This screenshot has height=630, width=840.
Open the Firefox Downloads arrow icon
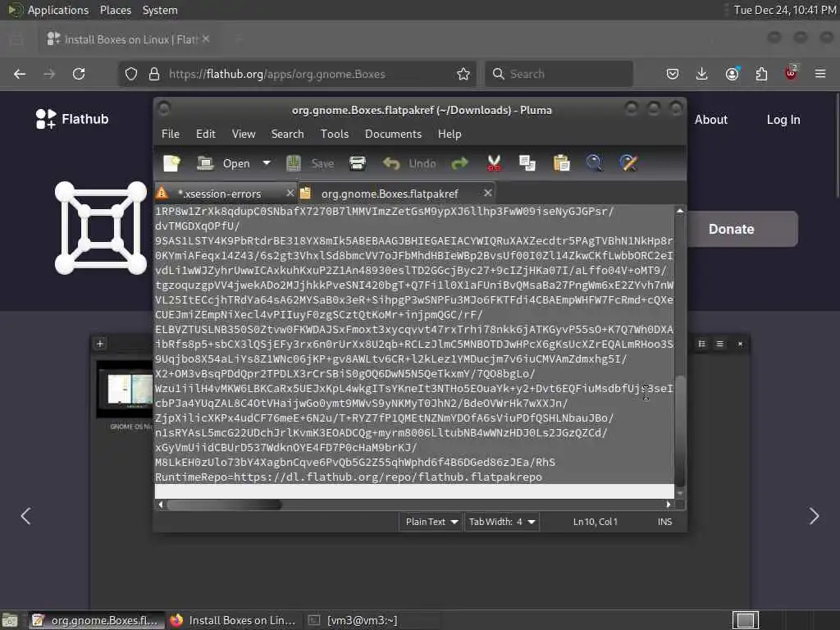(x=702, y=74)
